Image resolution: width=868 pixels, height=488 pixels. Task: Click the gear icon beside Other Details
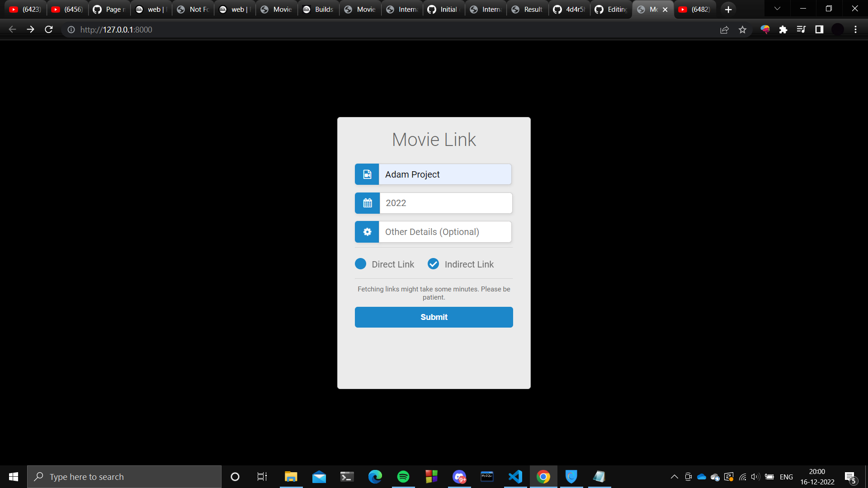(367, 232)
